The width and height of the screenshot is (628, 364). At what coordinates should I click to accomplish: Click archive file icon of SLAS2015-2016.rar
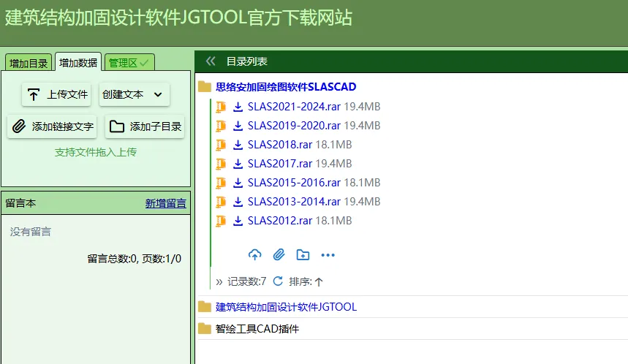221,183
